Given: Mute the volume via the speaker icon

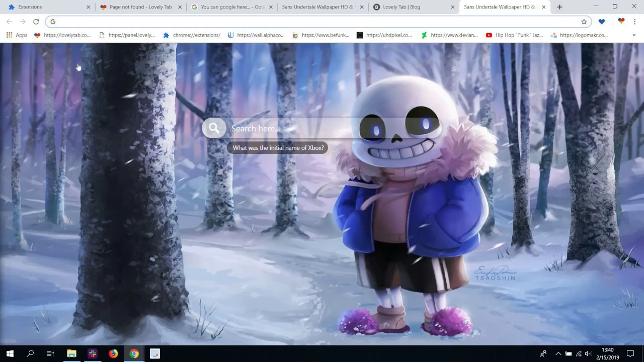Looking at the screenshot, I should coord(588,353).
